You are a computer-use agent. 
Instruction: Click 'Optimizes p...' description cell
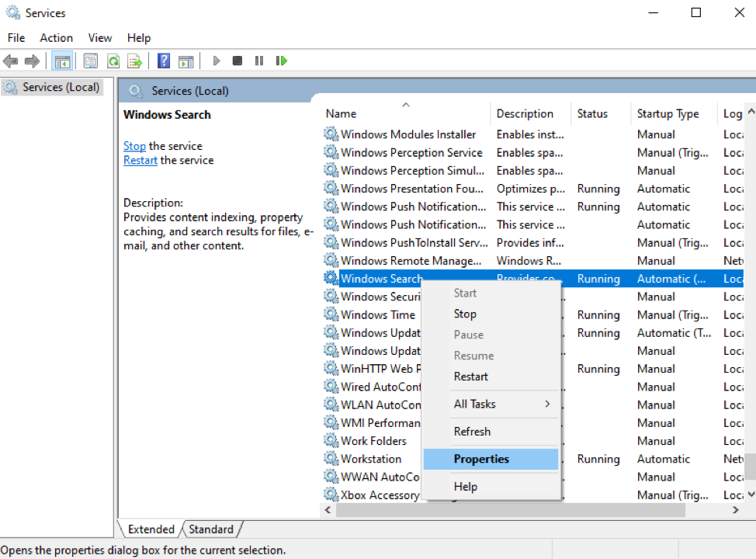pyautogui.click(x=530, y=189)
